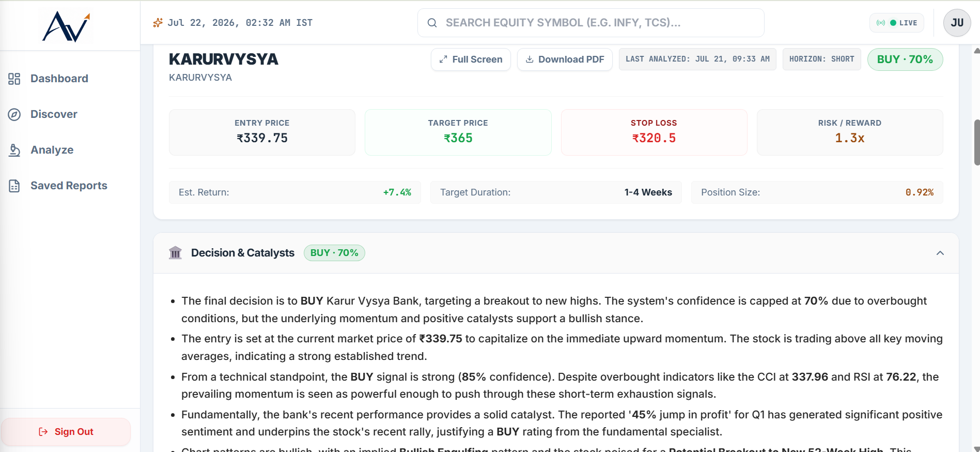Click the search magnifier icon
Viewport: 980px width, 452px height.
point(432,23)
